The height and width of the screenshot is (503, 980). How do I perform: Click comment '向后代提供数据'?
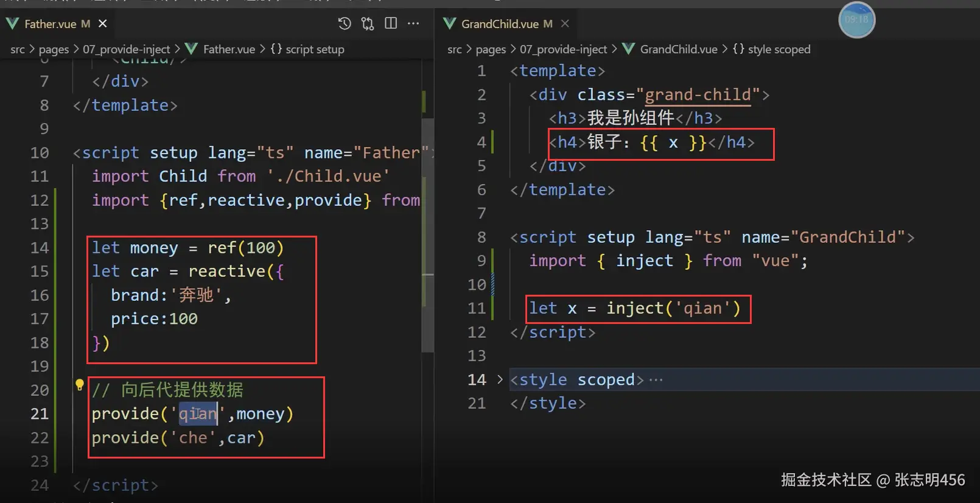[x=182, y=390]
